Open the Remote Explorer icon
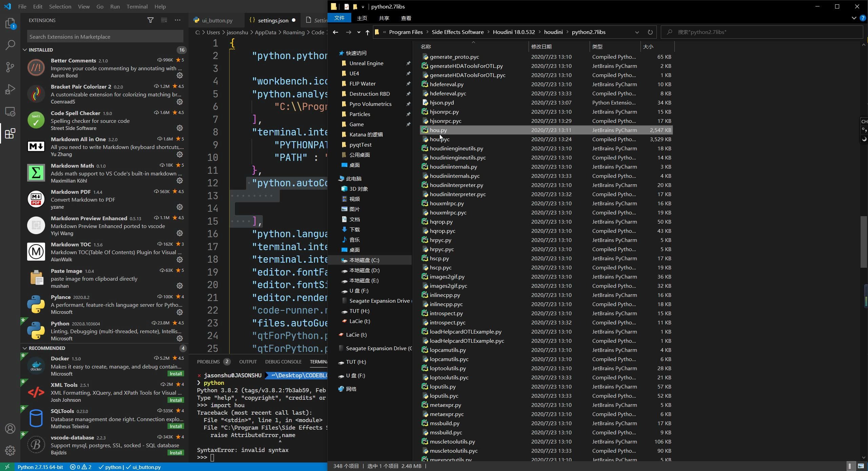This screenshot has height=471, width=868. coord(10,111)
